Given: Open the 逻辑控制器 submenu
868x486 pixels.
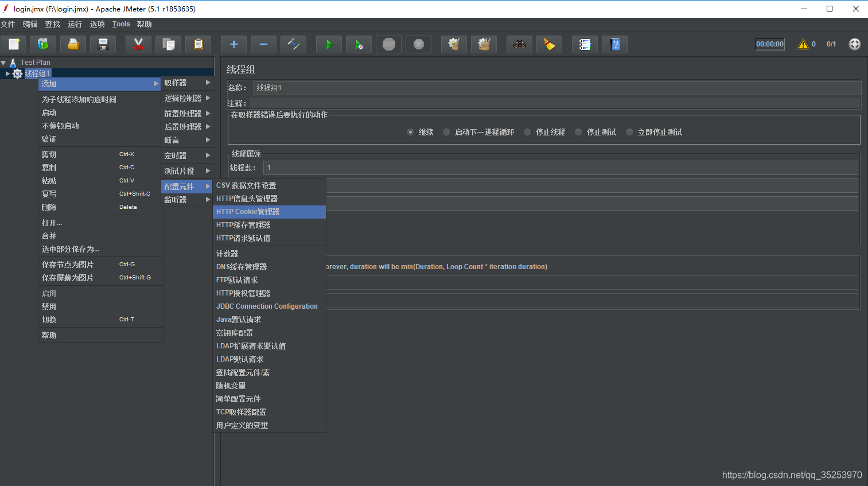Looking at the screenshot, I should pyautogui.click(x=187, y=98).
